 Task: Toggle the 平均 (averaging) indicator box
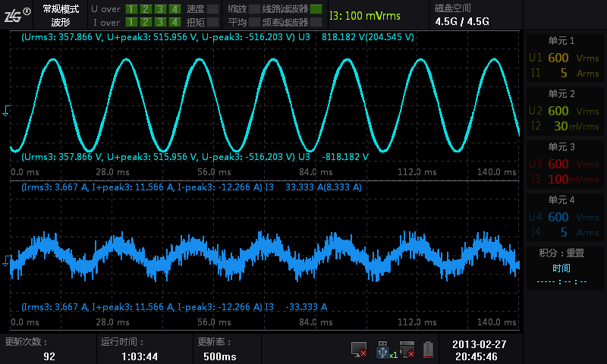tap(254, 22)
